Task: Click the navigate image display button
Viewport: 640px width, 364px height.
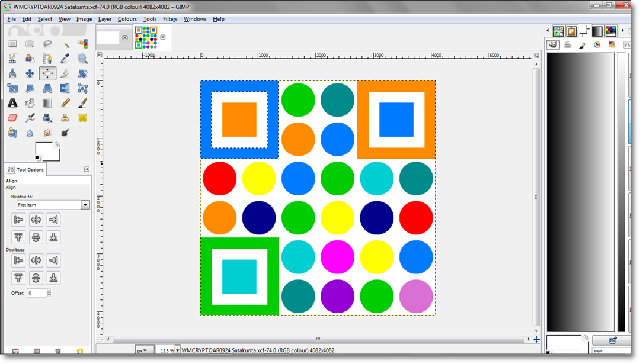Action: (537, 339)
